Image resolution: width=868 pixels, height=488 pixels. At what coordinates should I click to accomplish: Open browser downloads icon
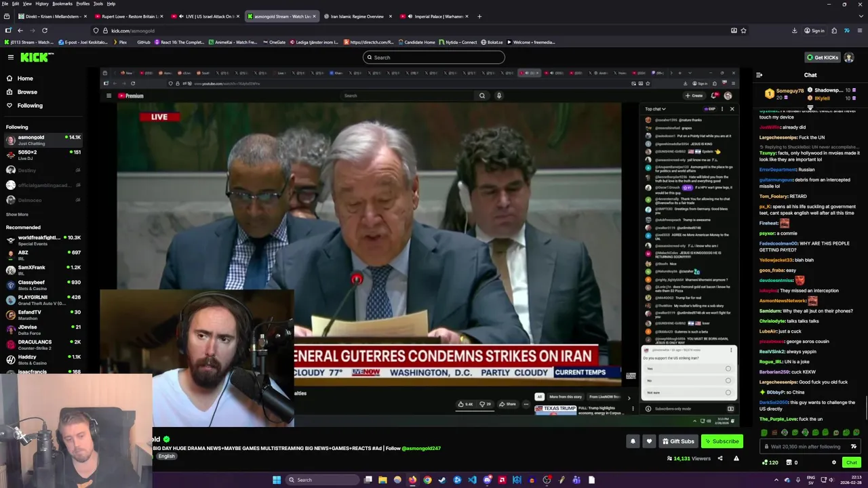(794, 30)
